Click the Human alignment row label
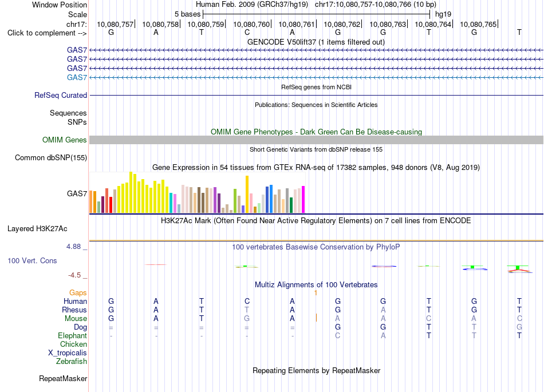The image size is (544, 392). click(x=75, y=301)
